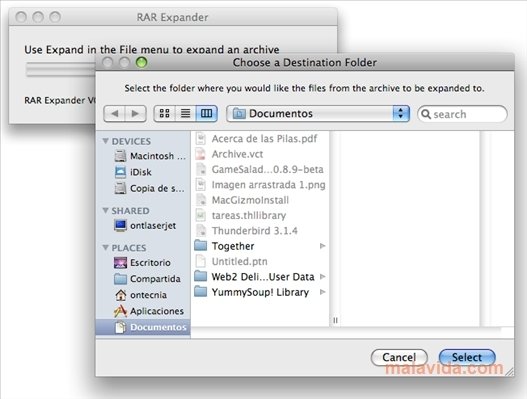This screenshot has width=527, height=399.
Task: Go forward with the right arrow button
Action: (135, 114)
